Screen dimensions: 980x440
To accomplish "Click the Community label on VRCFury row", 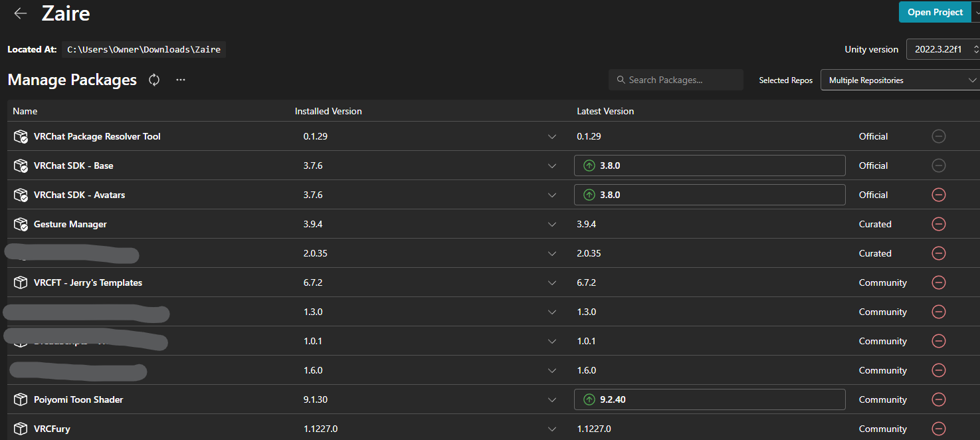I will [x=883, y=429].
